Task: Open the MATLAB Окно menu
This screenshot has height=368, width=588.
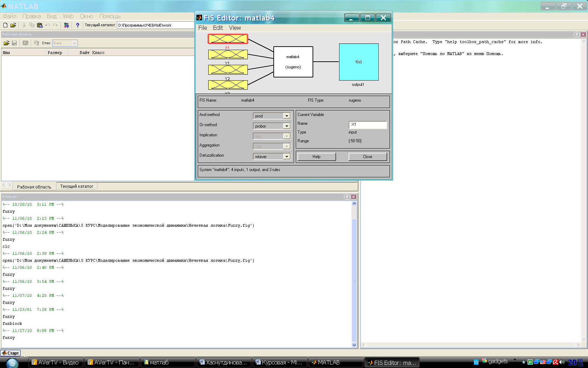Action: click(x=86, y=16)
